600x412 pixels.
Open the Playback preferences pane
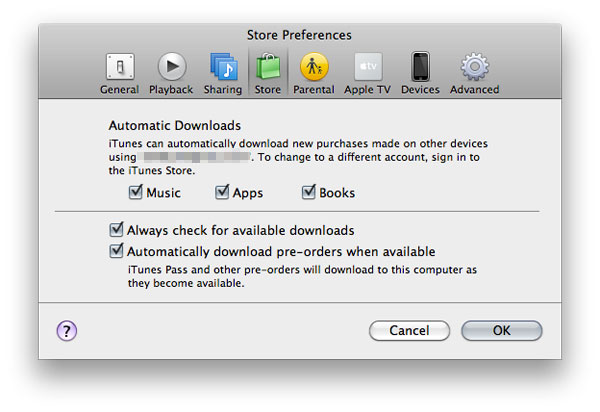pos(171,73)
